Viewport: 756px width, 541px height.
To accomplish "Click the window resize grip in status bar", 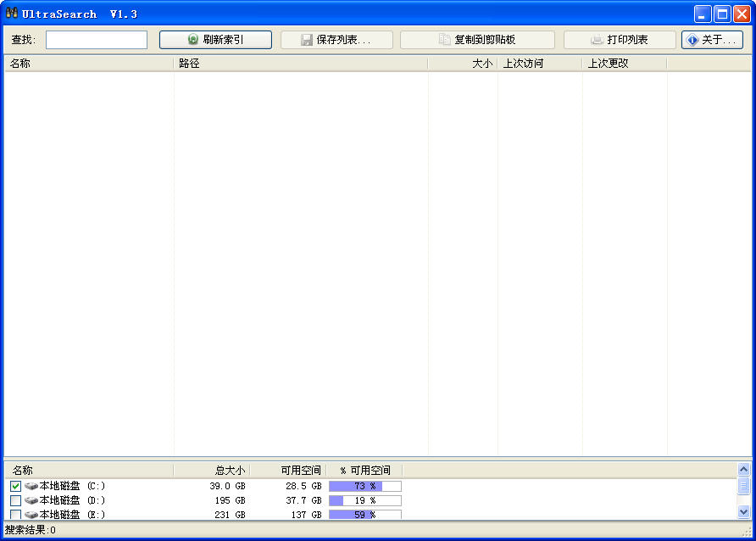I will point(748,532).
